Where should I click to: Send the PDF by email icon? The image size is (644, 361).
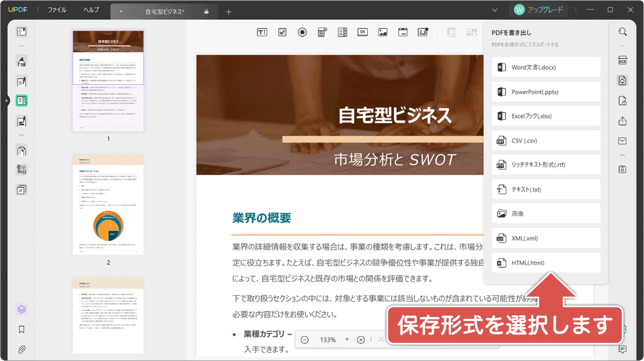623,141
